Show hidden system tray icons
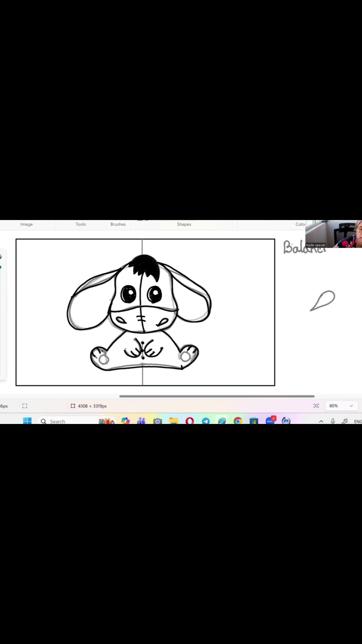Image resolution: width=362 pixels, height=644 pixels. click(321, 421)
